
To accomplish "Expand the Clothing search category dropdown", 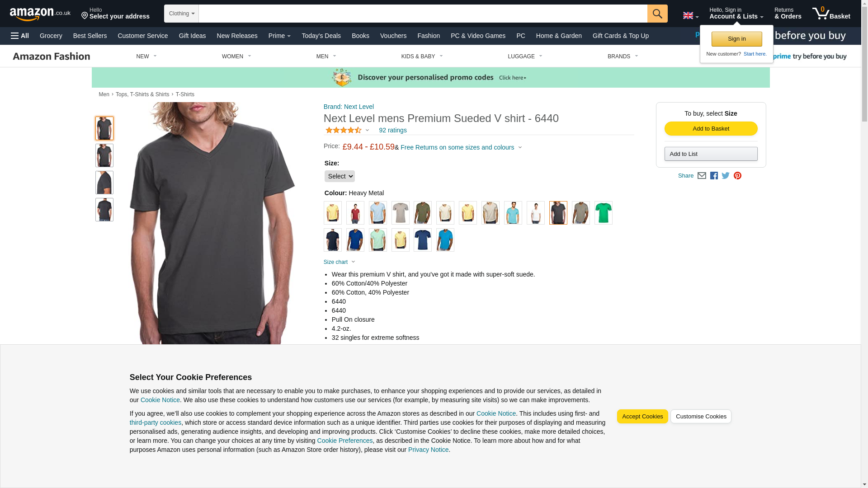I will (181, 14).
